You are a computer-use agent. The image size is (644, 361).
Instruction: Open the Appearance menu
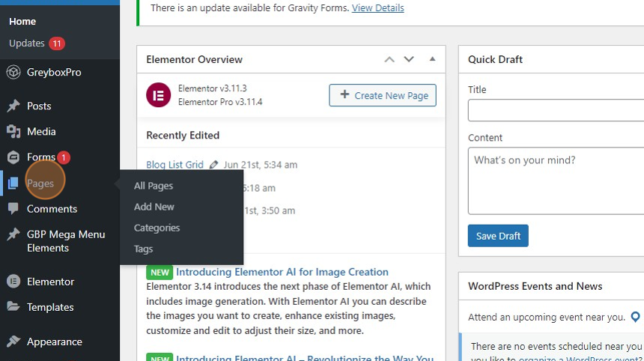click(55, 342)
